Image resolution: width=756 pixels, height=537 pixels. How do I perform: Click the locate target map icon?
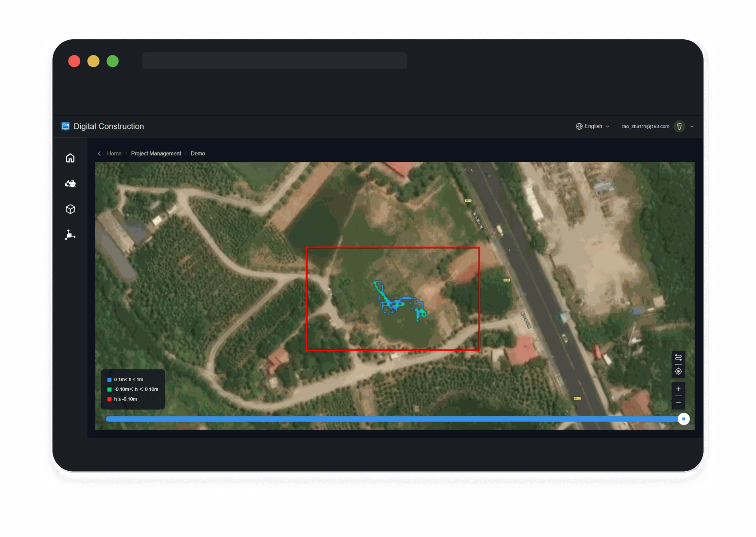[x=678, y=371]
